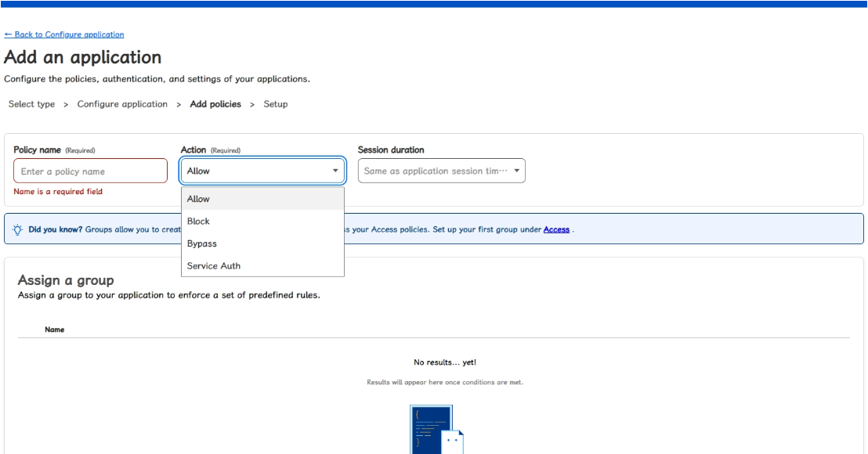Click the 'No results... yet!' message
Image resolution: width=868 pixels, height=454 pixels.
[444, 362]
